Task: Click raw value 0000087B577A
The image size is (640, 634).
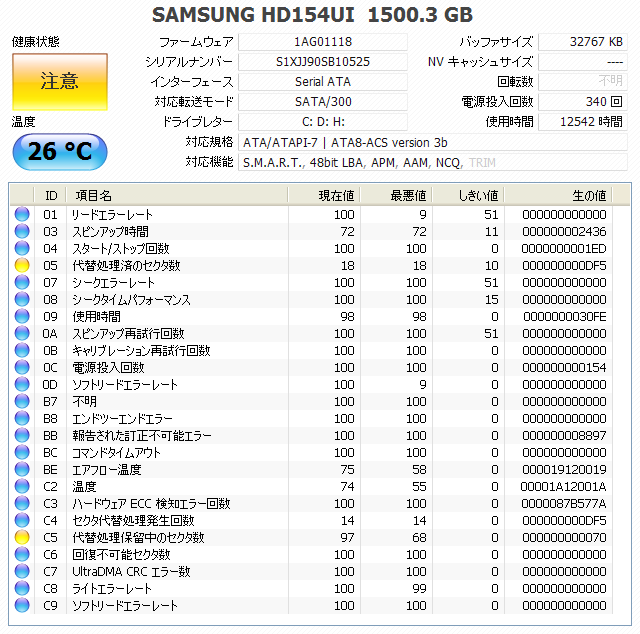Action: click(x=564, y=504)
